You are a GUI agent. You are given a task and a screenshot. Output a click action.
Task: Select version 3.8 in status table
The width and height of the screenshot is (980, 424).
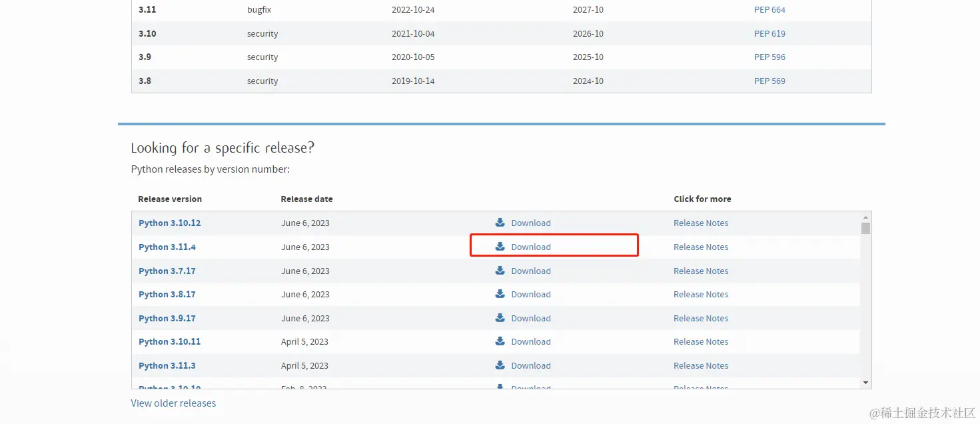tap(145, 81)
